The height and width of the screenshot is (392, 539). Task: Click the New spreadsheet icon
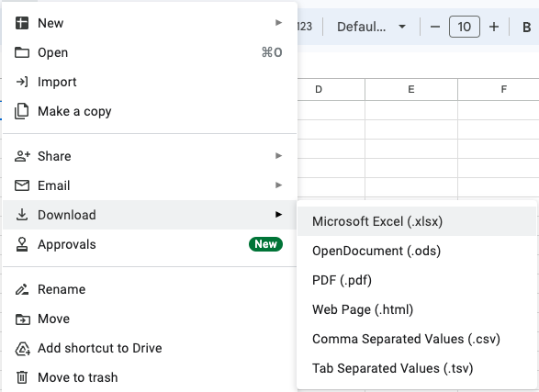tap(22, 23)
